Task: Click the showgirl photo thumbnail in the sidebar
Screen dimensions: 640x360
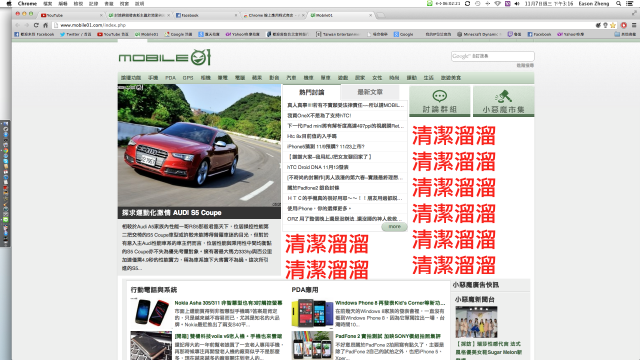Action: [476, 322]
